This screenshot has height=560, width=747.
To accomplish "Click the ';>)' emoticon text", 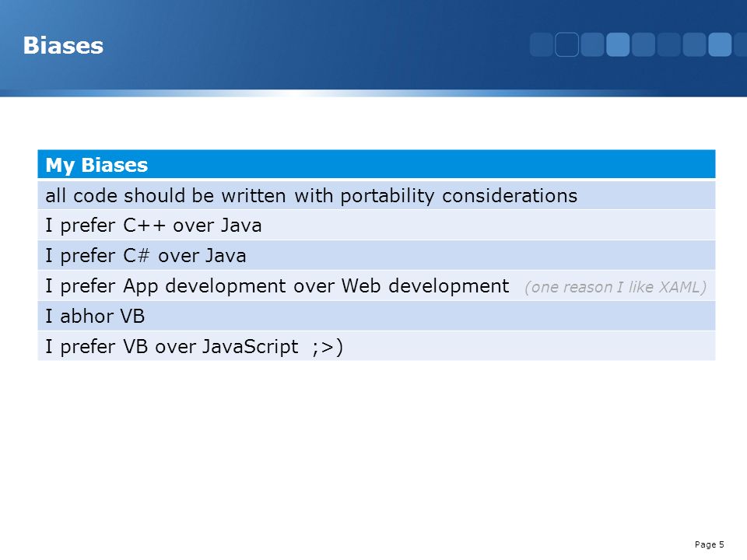I will 328,347.
